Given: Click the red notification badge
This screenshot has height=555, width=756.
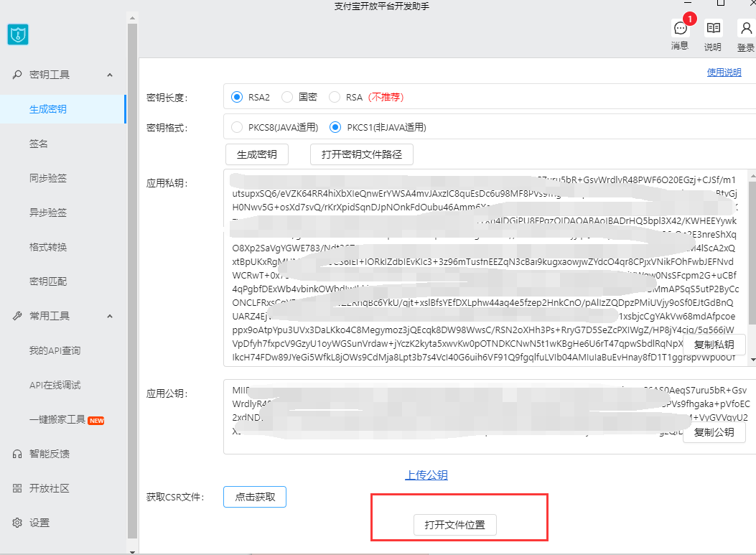Looking at the screenshot, I should coord(690,19).
